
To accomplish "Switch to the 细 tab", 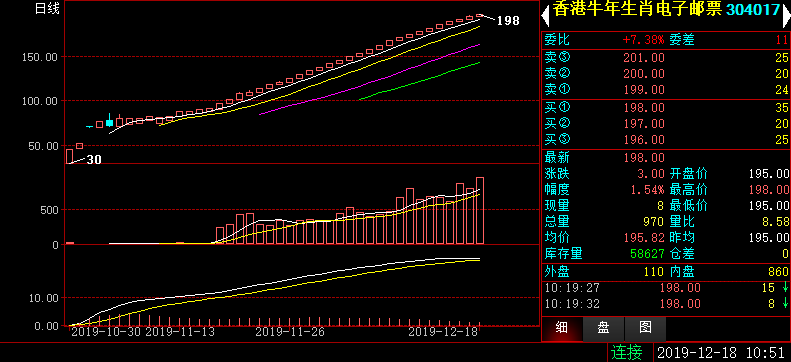I will tap(562, 329).
